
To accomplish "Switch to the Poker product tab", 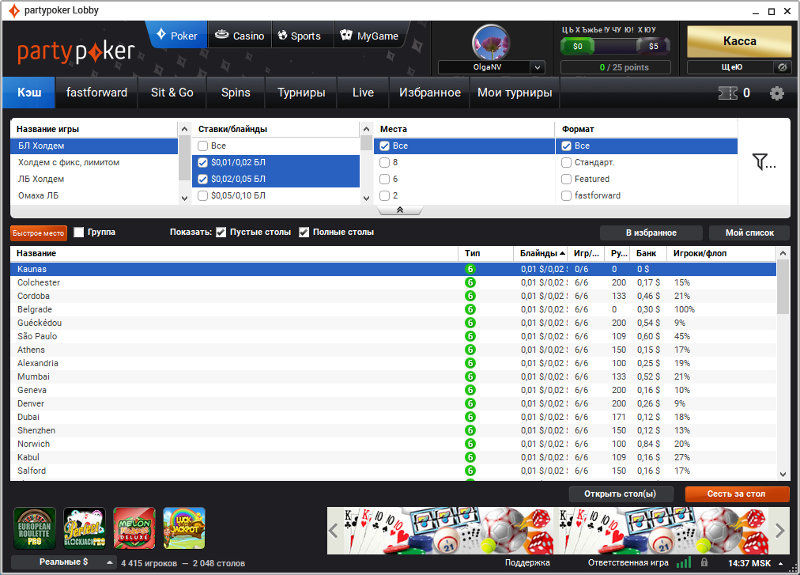I will pos(177,35).
